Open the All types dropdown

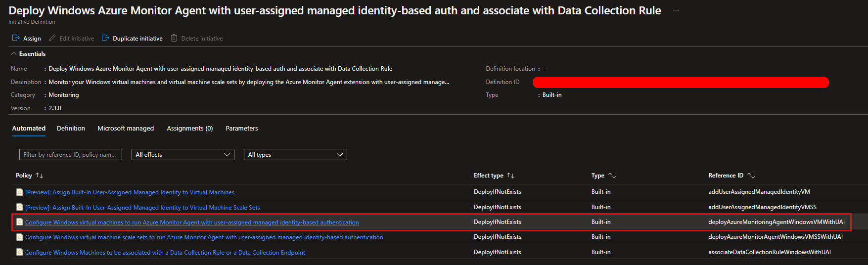295,155
